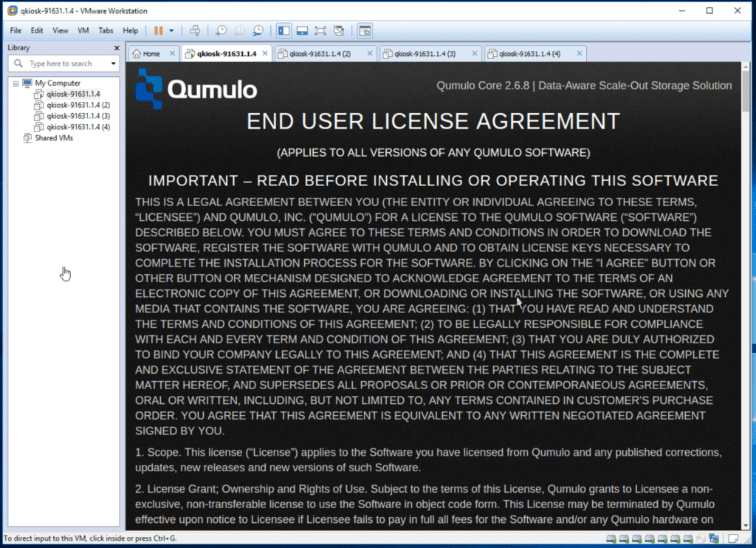Click the network adapter status icon
Image resolution: width=756 pixels, height=548 pixels.
(714, 539)
